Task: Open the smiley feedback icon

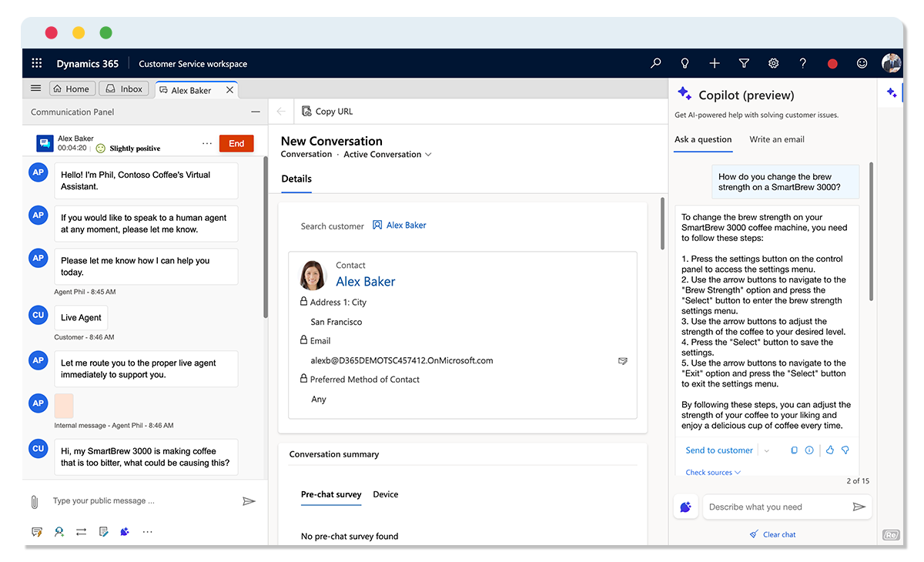Action: 862,64
